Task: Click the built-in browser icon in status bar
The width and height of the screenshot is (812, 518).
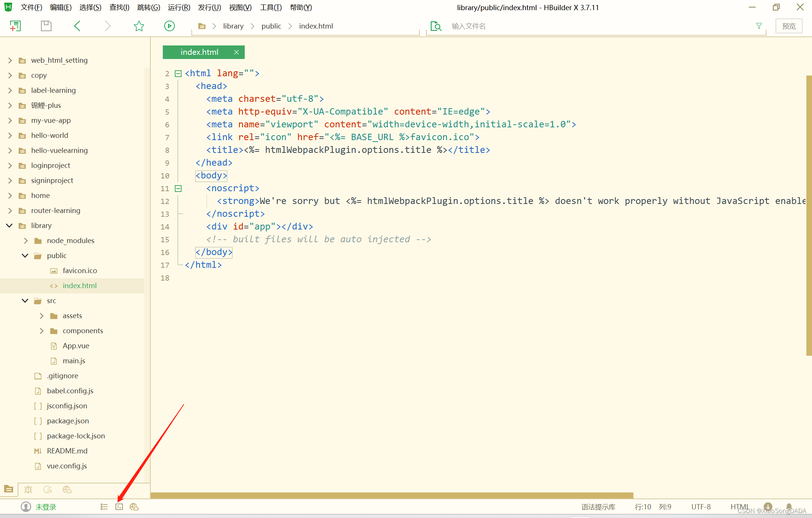Action: [x=134, y=507]
